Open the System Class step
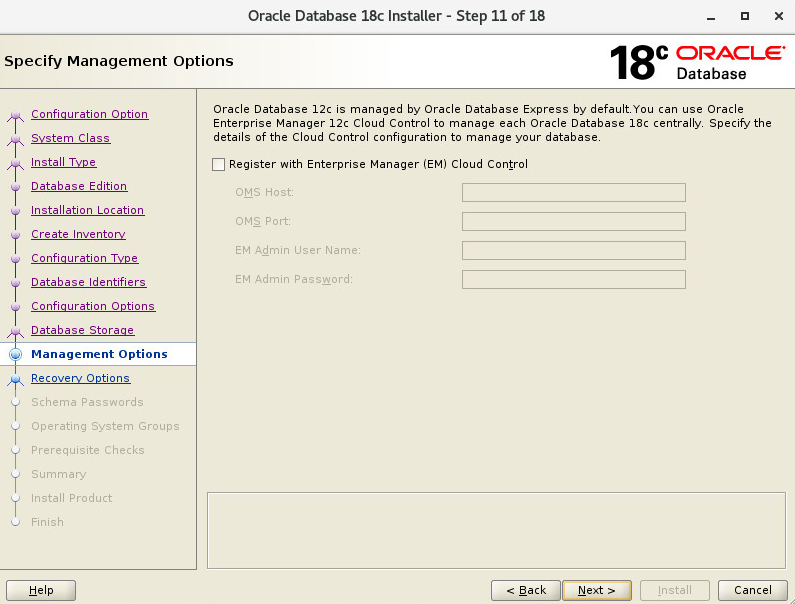 tap(70, 138)
